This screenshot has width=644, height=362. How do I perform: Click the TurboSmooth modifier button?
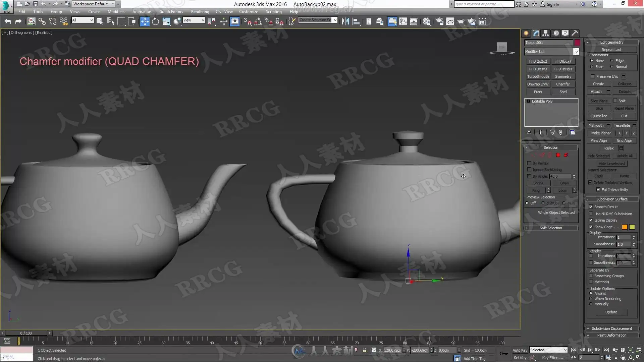[538, 76]
